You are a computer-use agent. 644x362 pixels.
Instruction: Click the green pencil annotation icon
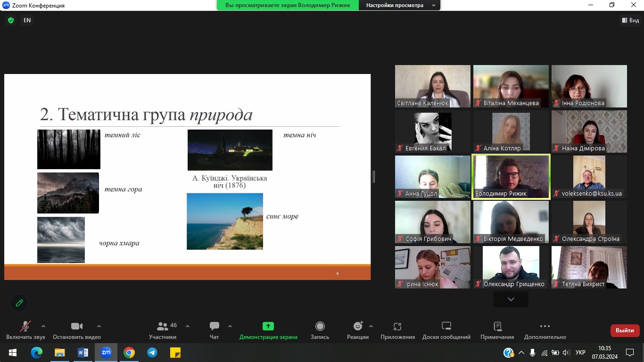pyautogui.click(x=19, y=303)
